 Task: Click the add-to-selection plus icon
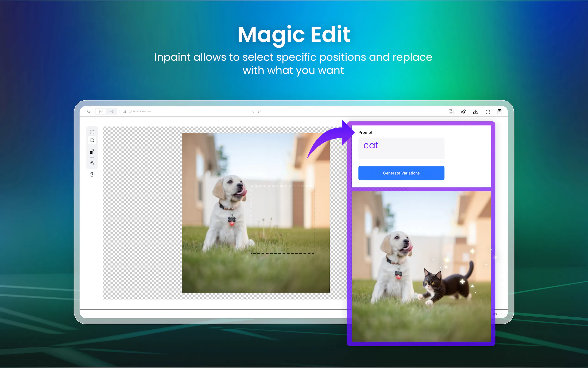click(x=101, y=111)
